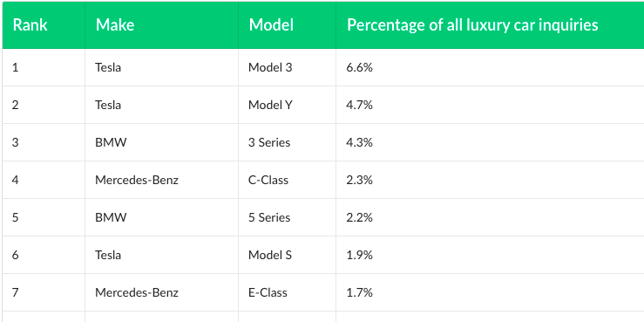Click Mercedes-Benz in rank 4 row
The height and width of the screenshot is (322, 644).
(x=137, y=180)
